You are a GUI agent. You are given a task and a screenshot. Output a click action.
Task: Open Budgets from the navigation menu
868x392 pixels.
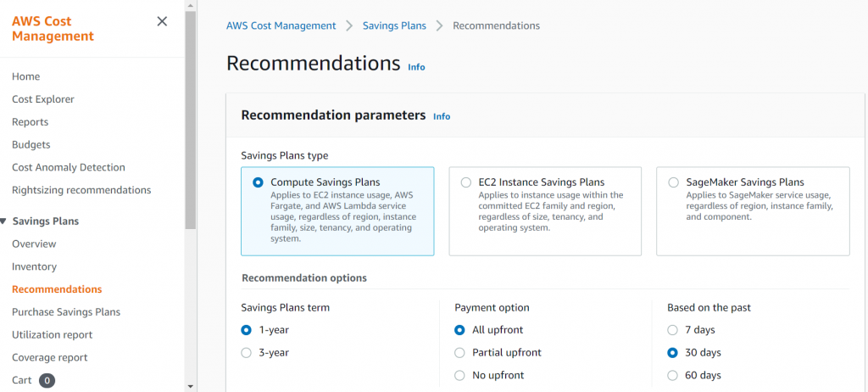pyautogui.click(x=31, y=144)
